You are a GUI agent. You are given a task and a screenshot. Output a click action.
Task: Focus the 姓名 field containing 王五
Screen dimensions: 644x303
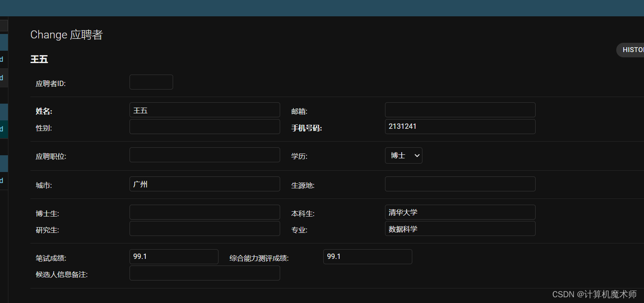pos(205,110)
